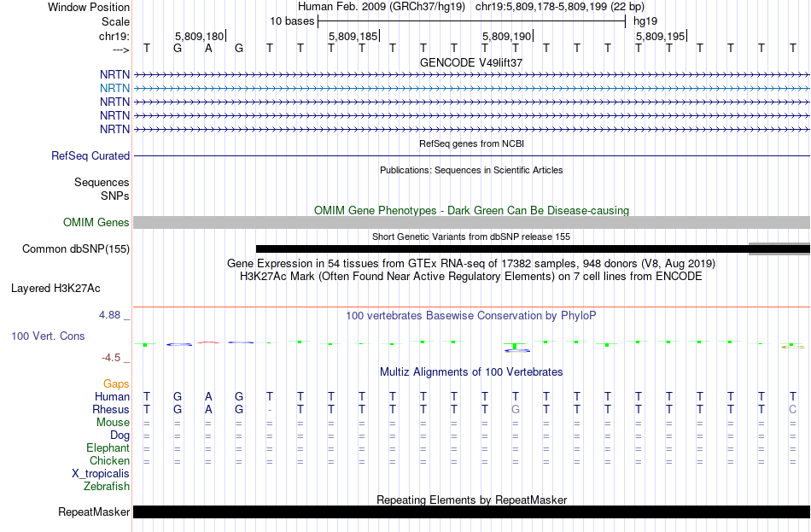
Task: Click the Common dbSNP(155) label
Action: [76, 249]
